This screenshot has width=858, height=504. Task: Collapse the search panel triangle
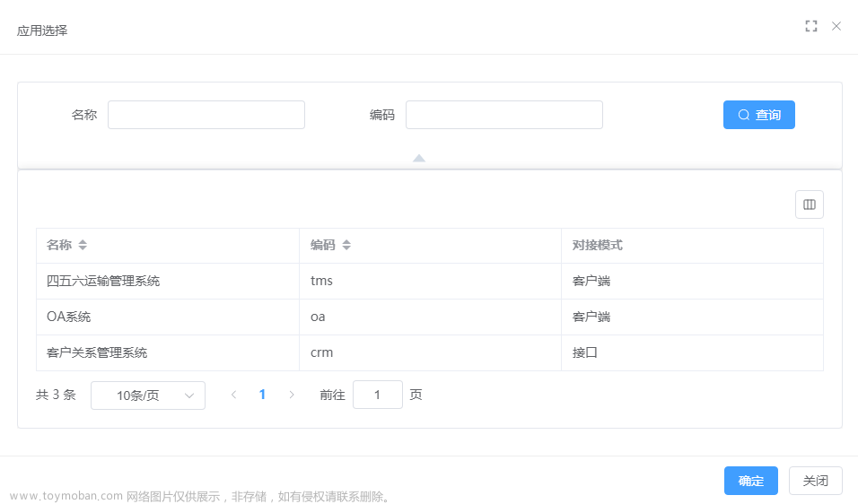click(x=419, y=158)
